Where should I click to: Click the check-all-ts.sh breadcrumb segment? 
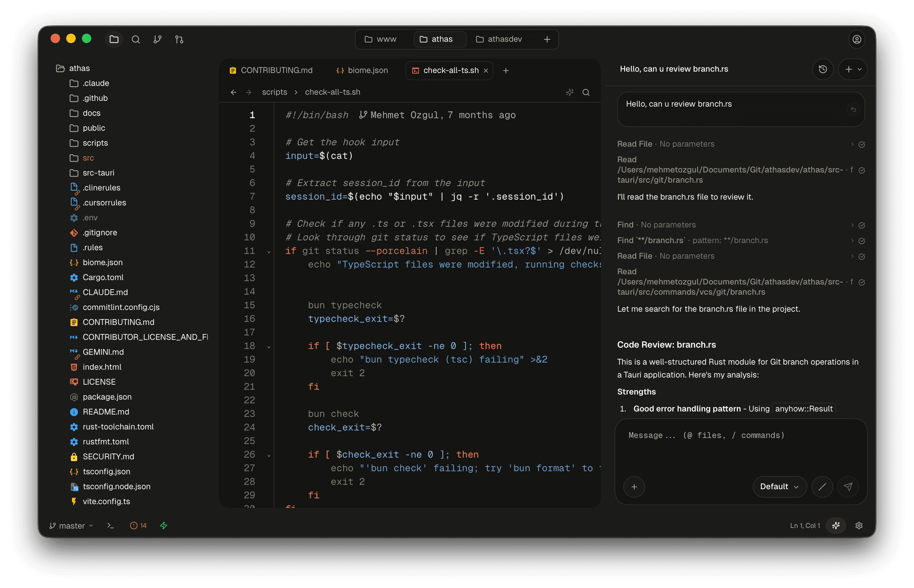tap(332, 92)
